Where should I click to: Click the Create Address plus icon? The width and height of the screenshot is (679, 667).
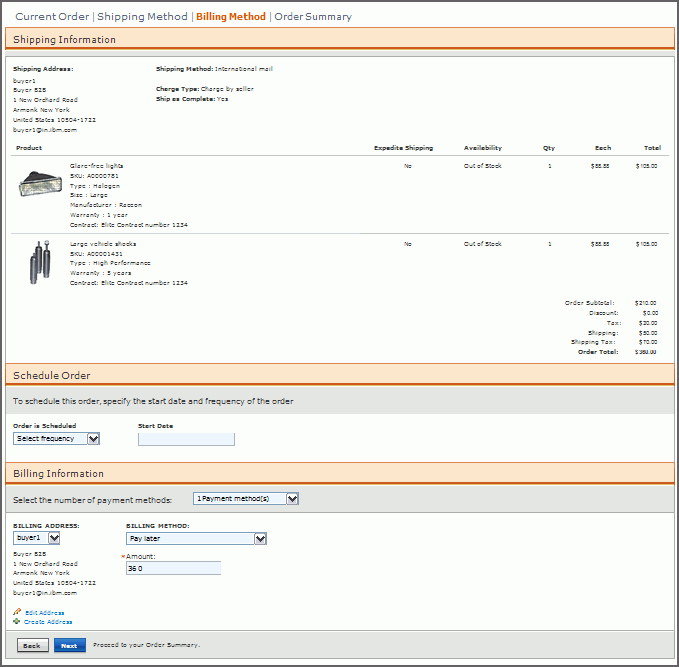click(17, 622)
